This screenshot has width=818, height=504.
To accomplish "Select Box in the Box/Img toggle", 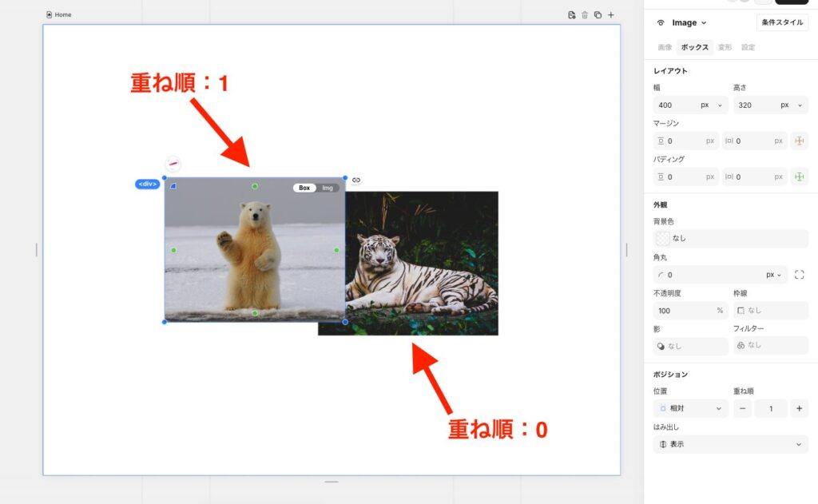I will (x=304, y=189).
